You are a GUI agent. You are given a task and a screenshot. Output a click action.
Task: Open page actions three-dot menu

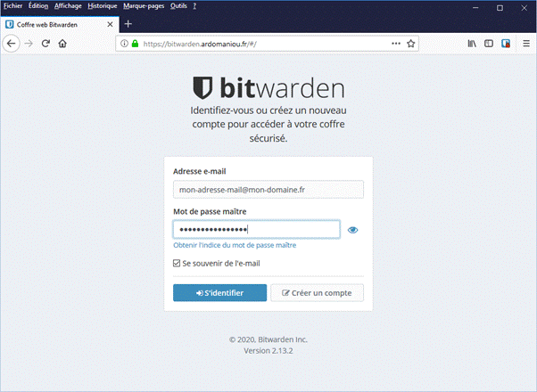[x=396, y=44]
